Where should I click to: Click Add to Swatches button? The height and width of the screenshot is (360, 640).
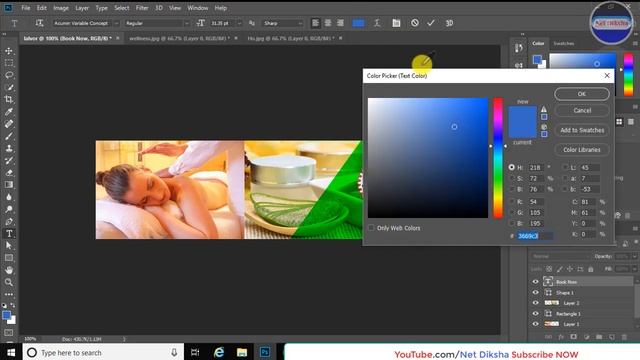click(582, 130)
